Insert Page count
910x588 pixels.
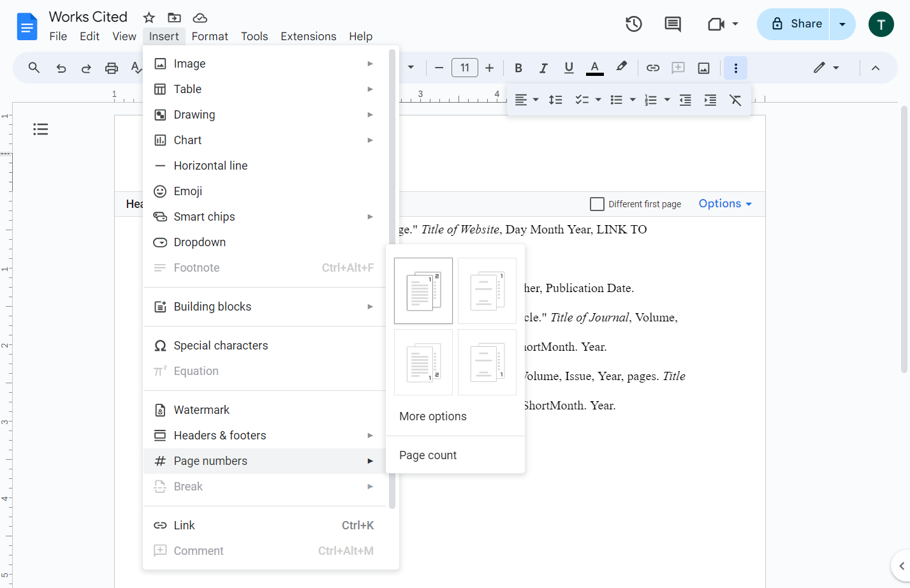pos(455,455)
